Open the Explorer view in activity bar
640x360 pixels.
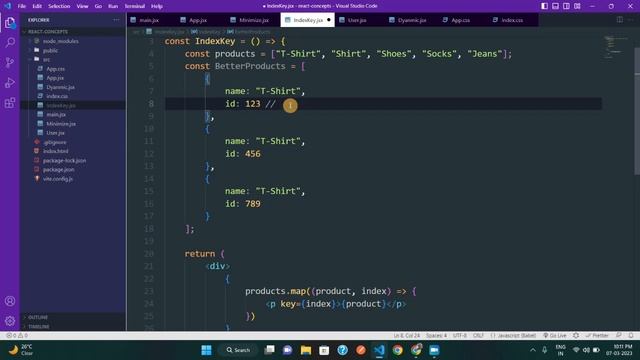pos(10,23)
